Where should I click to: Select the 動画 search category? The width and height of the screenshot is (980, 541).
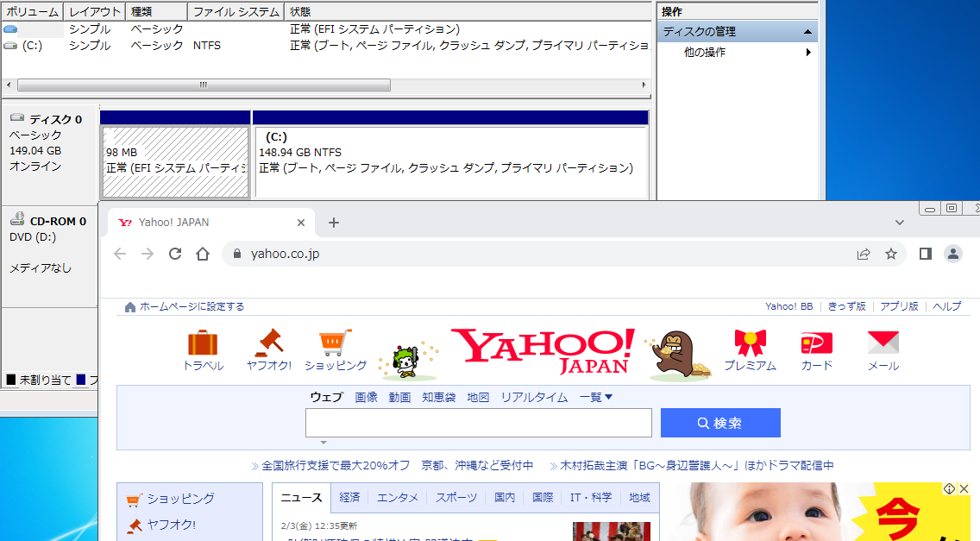point(399,397)
